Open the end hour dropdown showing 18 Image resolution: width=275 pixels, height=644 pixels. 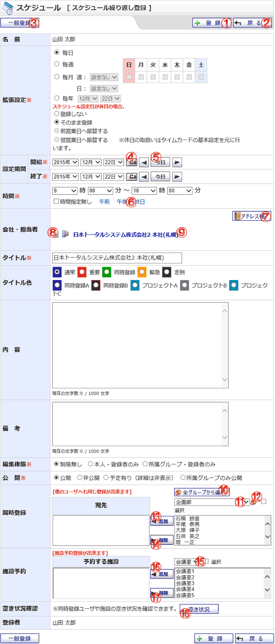click(144, 190)
